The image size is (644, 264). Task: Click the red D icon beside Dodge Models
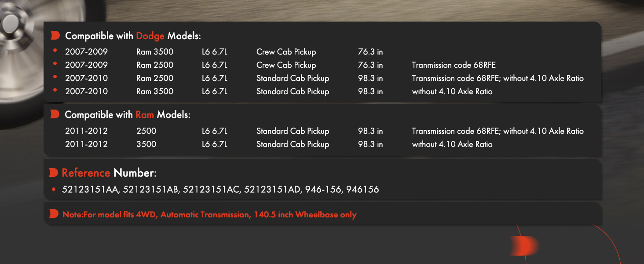click(55, 35)
